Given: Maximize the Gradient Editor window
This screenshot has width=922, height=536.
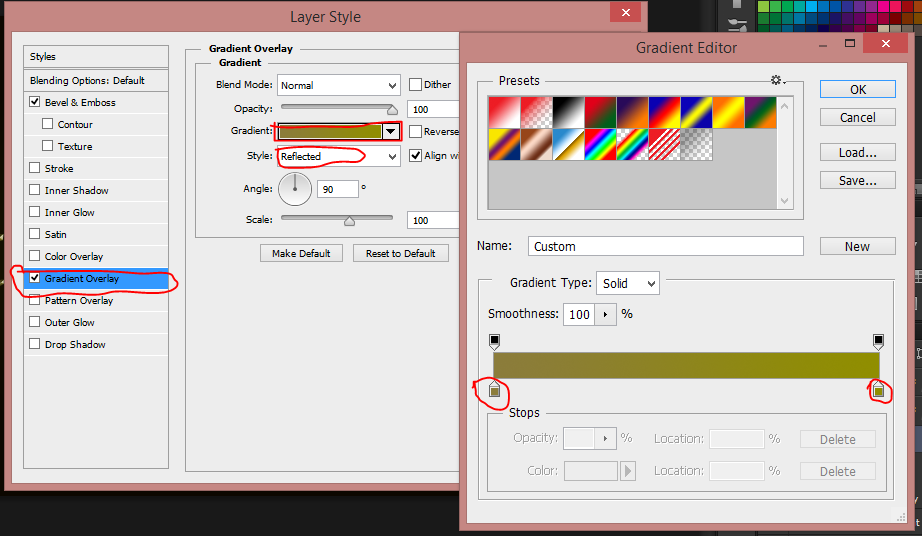Looking at the screenshot, I should [x=850, y=43].
